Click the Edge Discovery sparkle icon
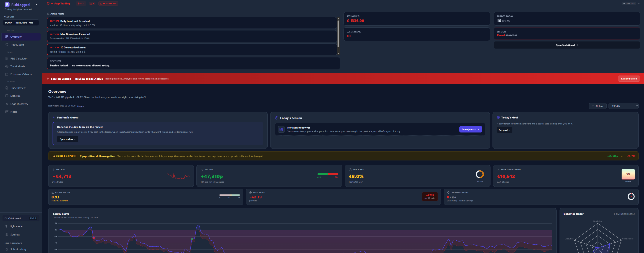Viewport: 644px width, 253px height. [7, 104]
